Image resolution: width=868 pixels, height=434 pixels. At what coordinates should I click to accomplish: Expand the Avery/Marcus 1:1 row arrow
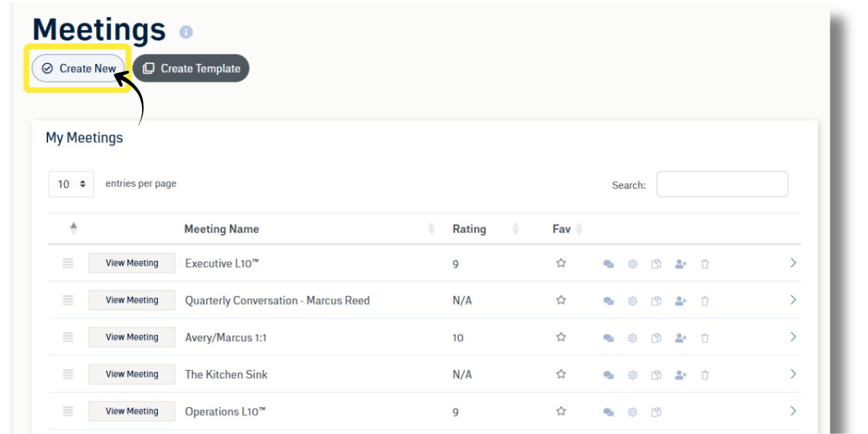coord(793,337)
